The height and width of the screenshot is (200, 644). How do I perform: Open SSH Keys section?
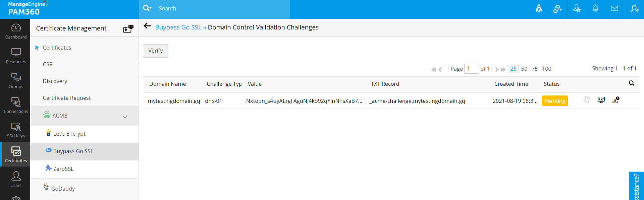pyautogui.click(x=16, y=130)
